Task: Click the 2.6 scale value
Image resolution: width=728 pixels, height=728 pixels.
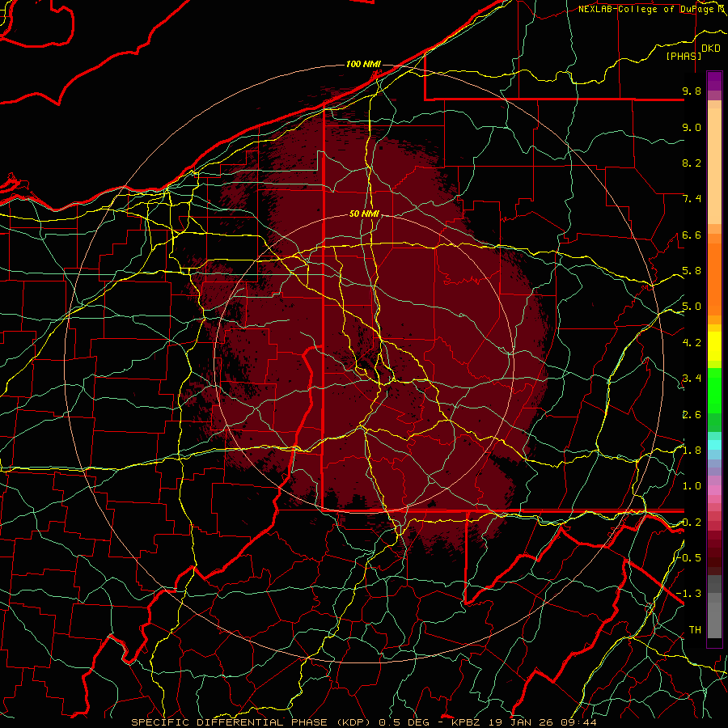Action: pyautogui.click(x=692, y=414)
